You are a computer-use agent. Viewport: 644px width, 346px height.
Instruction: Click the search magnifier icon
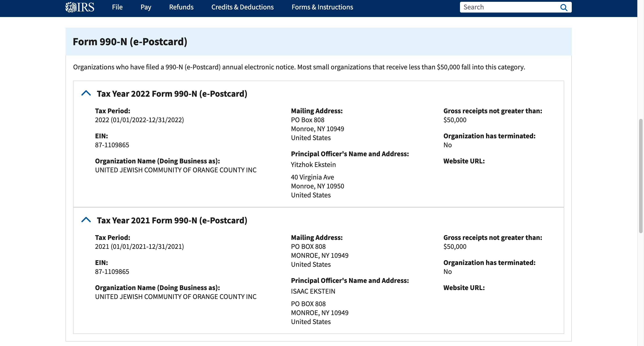(563, 7)
